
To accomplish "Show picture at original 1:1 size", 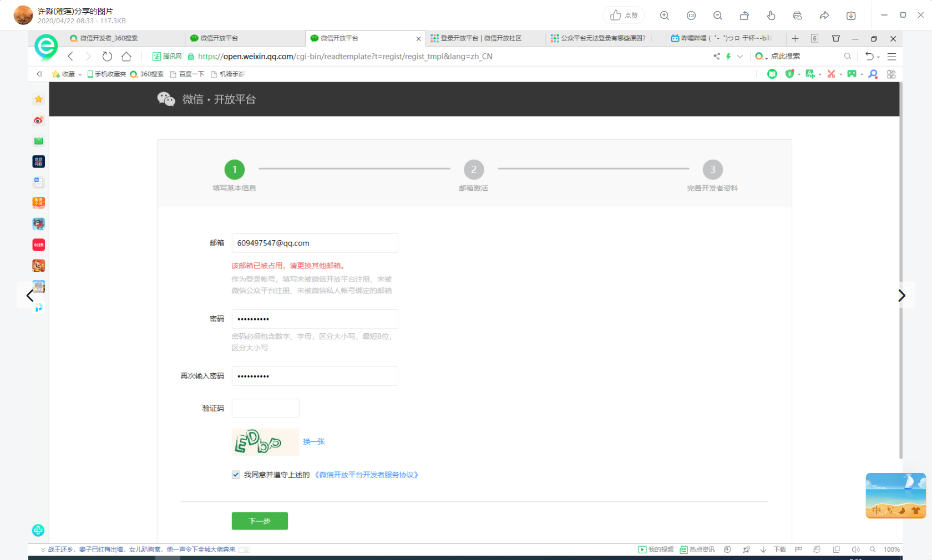I will 691,16.
